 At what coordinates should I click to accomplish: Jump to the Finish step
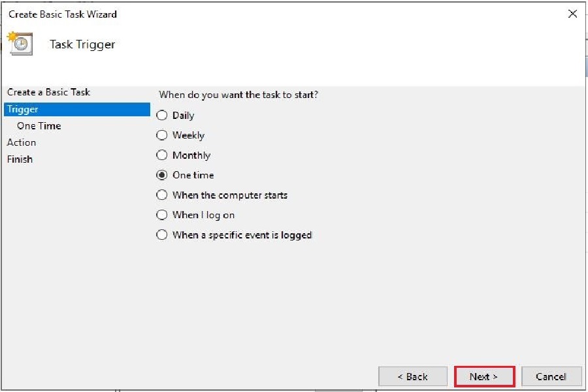[20, 159]
